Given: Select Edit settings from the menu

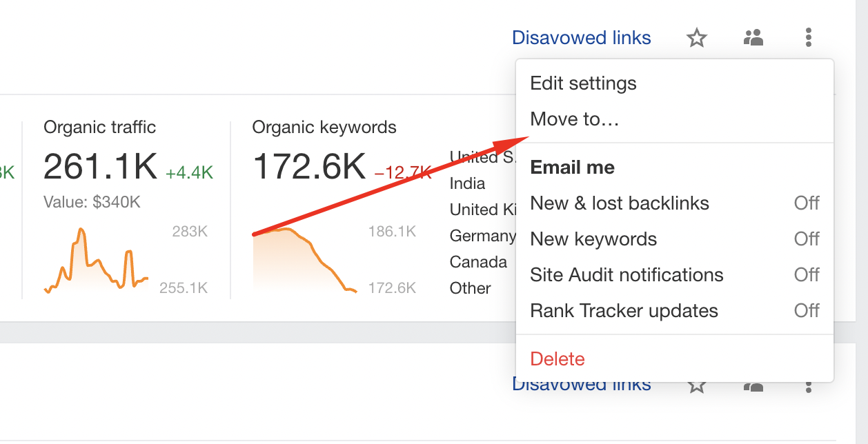Looking at the screenshot, I should tap(583, 83).
